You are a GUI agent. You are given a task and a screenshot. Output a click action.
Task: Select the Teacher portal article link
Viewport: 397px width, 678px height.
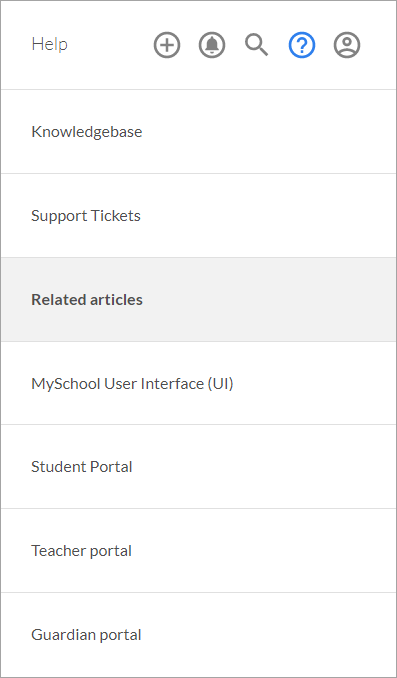click(x=198, y=550)
